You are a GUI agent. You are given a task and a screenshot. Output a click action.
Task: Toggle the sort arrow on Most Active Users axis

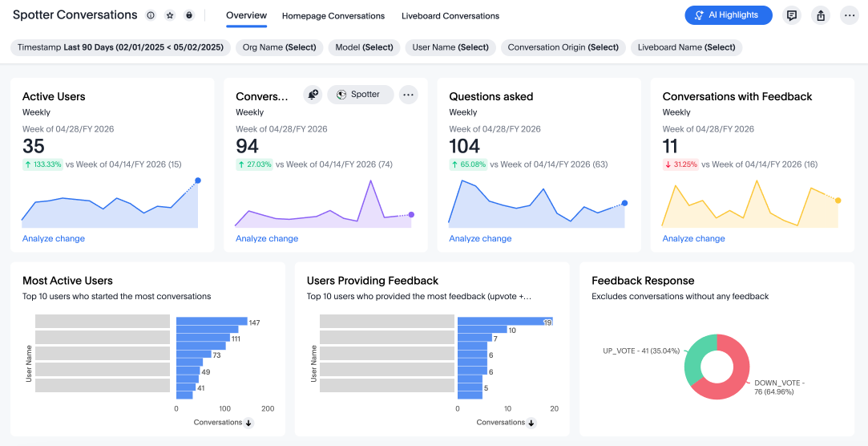pos(248,423)
